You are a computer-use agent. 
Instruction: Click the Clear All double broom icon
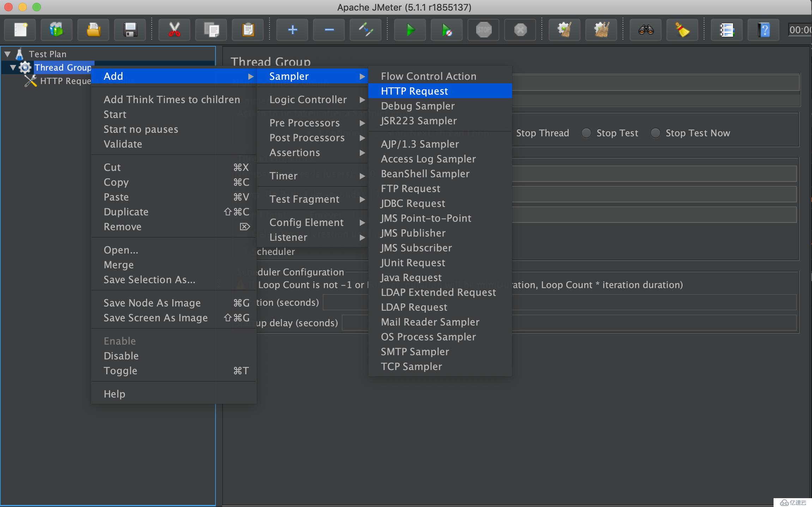[x=601, y=30]
